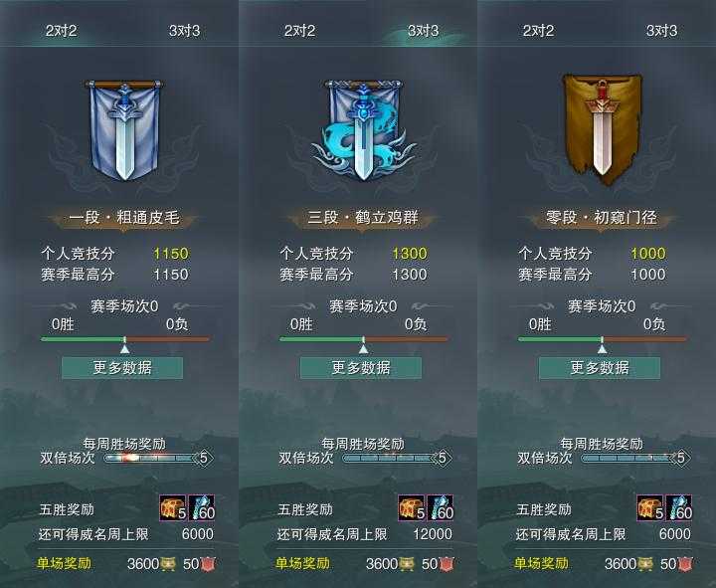Click the 三段·鹤立鸡群 rank title plate
This screenshot has height=588, width=716.
tap(363, 218)
